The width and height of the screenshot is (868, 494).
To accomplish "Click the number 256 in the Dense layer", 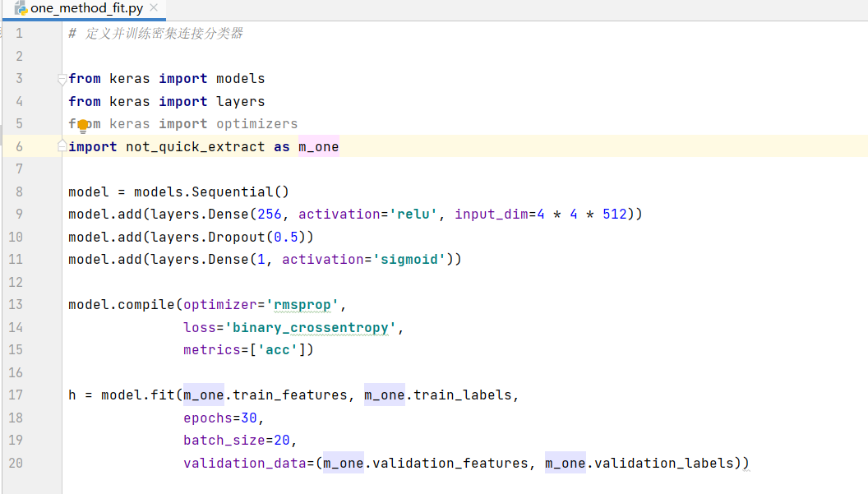I will (270, 215).
